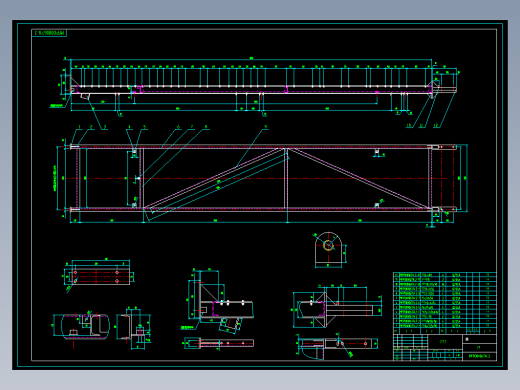
Task: Click part balloon number 7 in plan view
Action: pyautogui.click(x=192, y=127)
